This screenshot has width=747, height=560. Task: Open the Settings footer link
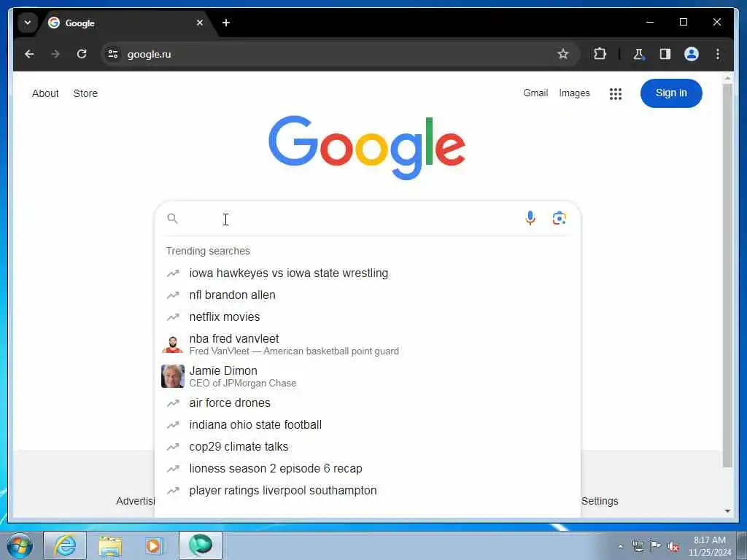(600, 501)
